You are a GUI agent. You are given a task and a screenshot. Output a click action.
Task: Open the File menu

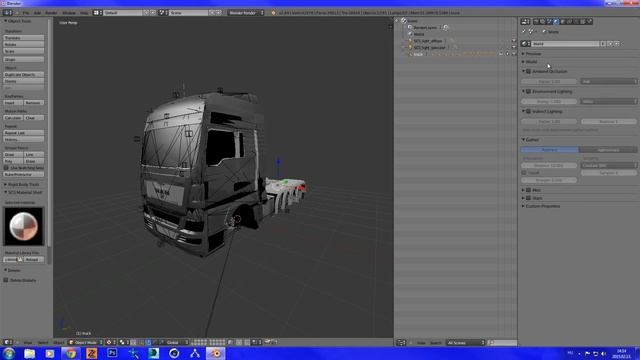pyautogui.click(x=26, y=13)
